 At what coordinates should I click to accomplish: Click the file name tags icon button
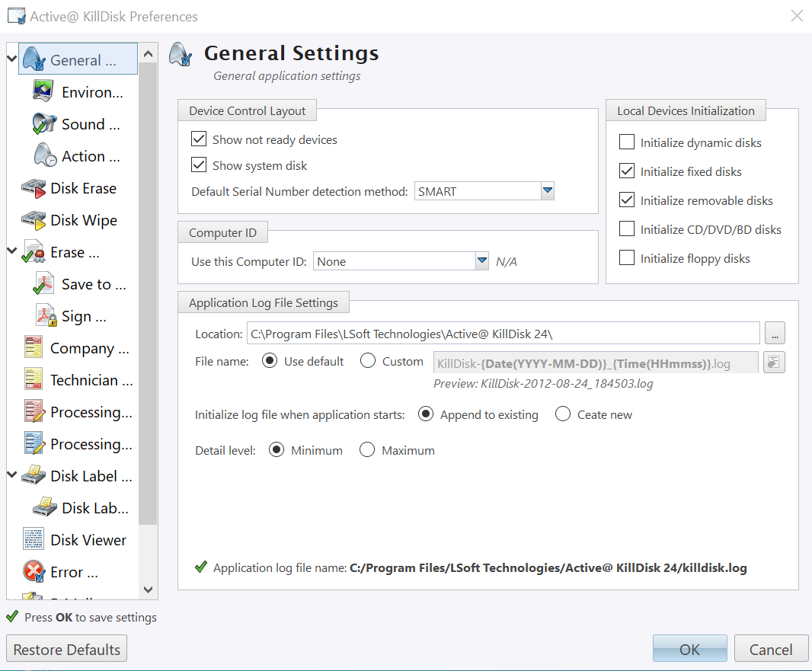coord(775,363)
